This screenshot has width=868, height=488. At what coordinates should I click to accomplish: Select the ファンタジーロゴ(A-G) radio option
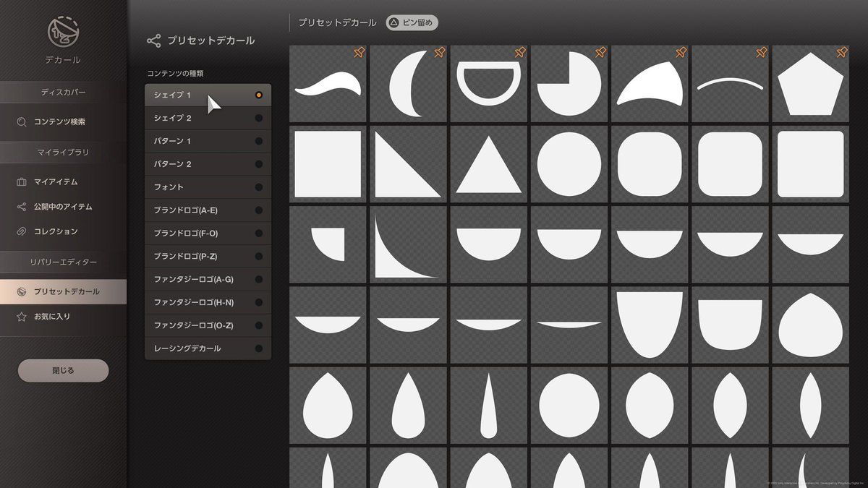coord(259,280)
